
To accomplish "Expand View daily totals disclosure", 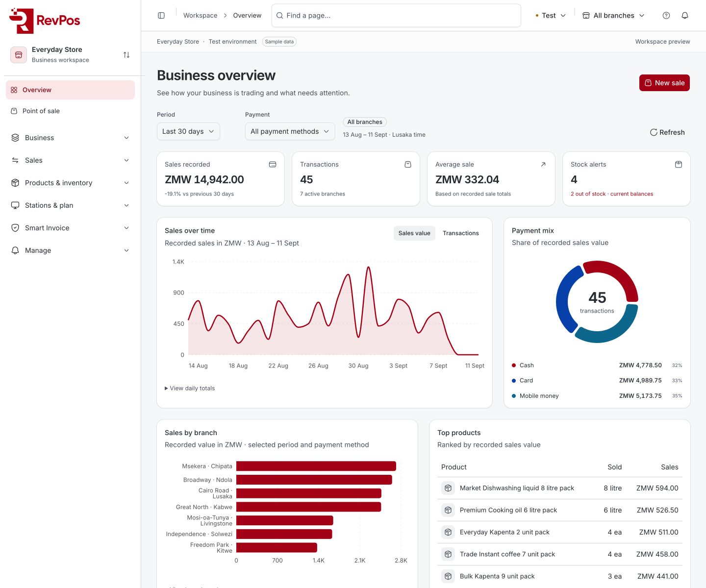I will 190,388.
